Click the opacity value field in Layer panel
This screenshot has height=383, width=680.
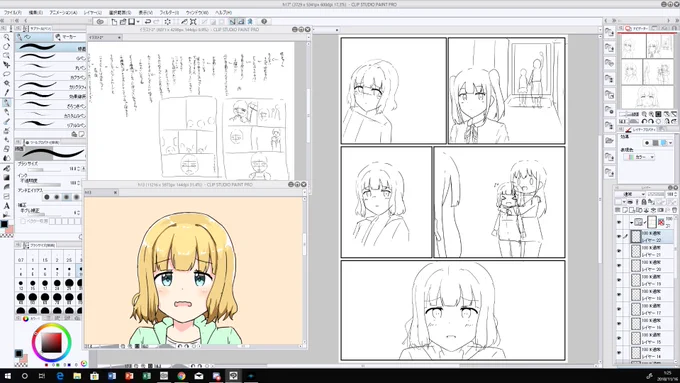(670, 194)
